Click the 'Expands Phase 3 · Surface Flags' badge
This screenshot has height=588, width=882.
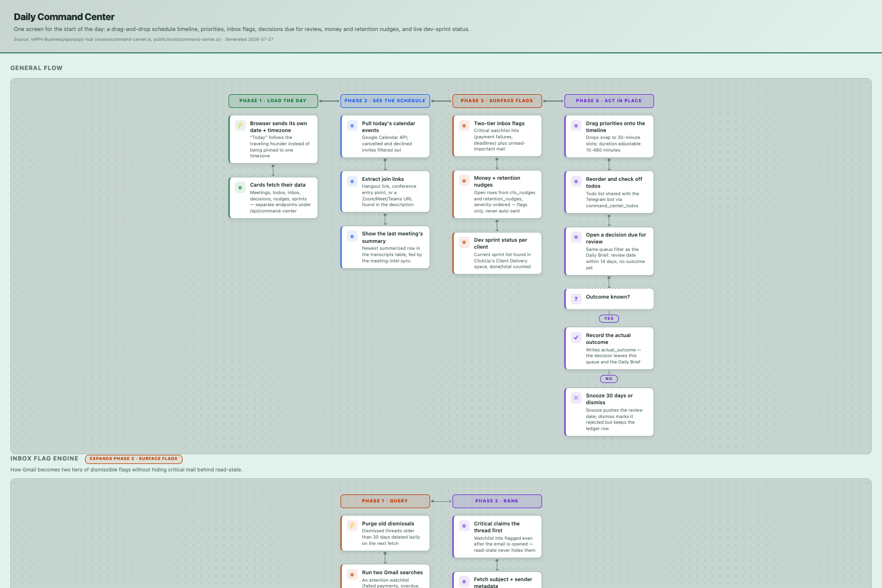pyautogui.click(x=134, y=459)
